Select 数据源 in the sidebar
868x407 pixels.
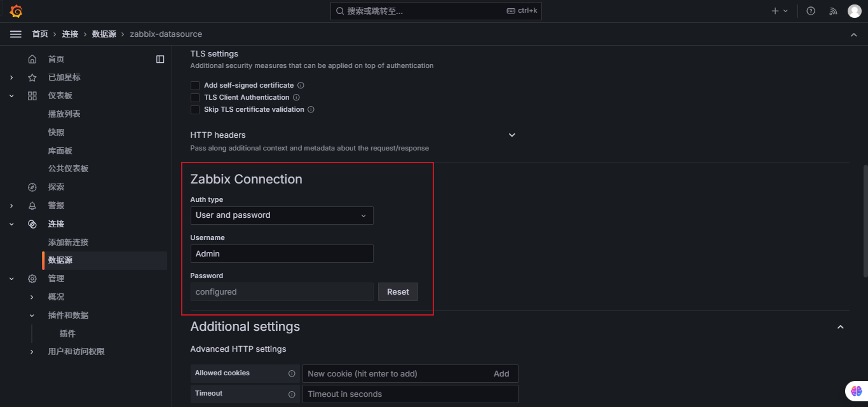105,260
